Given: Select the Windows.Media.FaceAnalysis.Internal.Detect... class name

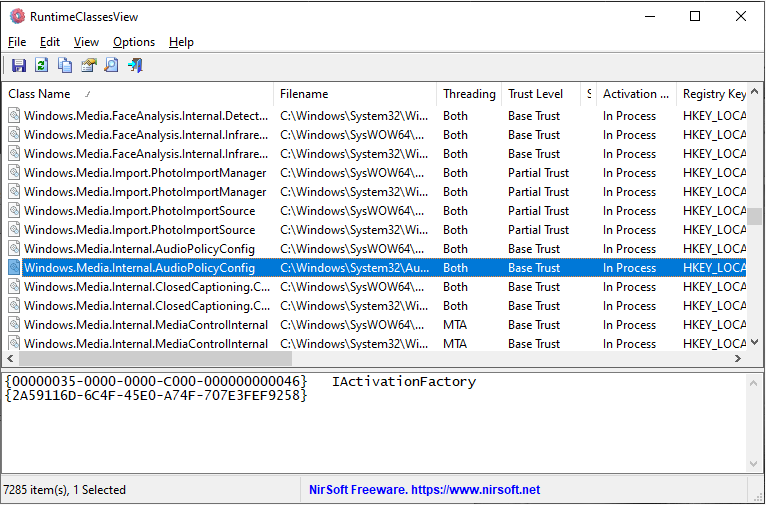Looking at the screenshot, I should 146,116.
